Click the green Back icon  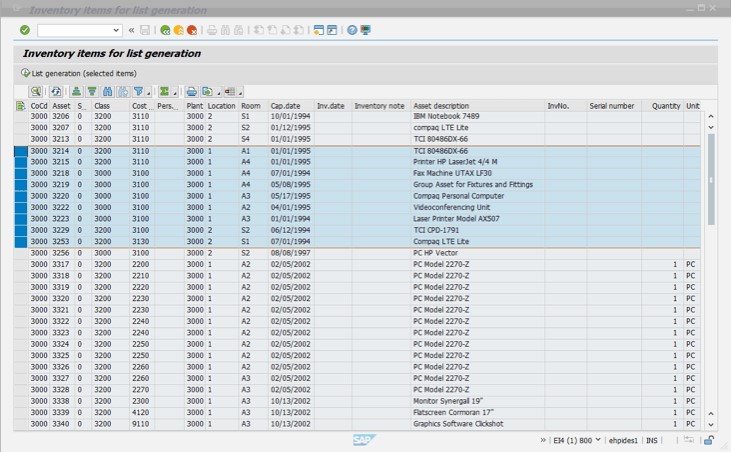coord(165,30)
